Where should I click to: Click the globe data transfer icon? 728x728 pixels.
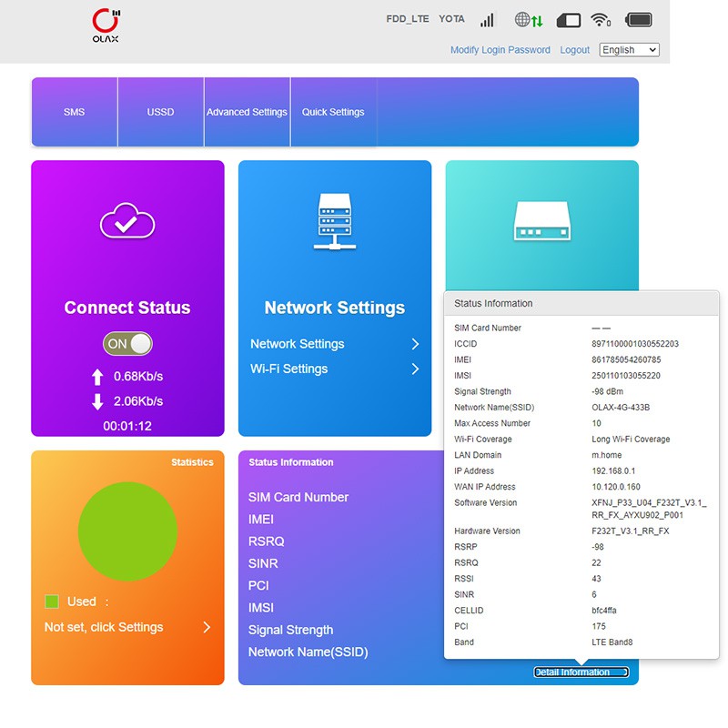[528, 19]
